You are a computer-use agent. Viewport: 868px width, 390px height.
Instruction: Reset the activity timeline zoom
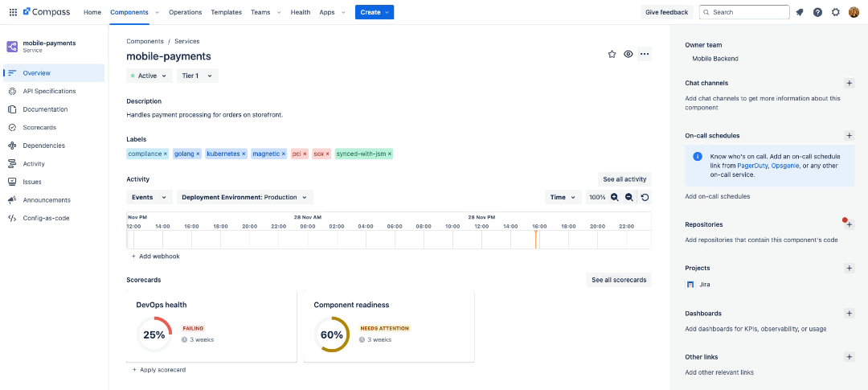645,197
